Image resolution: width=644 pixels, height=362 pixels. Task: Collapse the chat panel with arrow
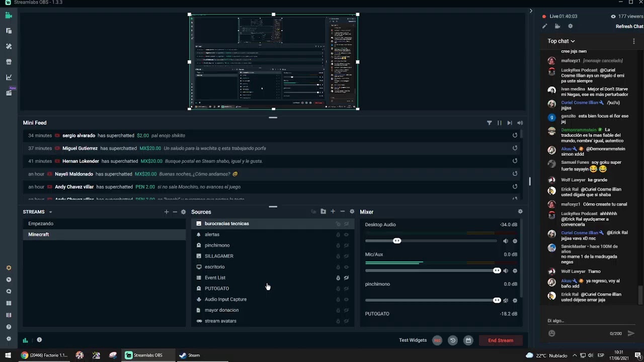pos(531,11)
